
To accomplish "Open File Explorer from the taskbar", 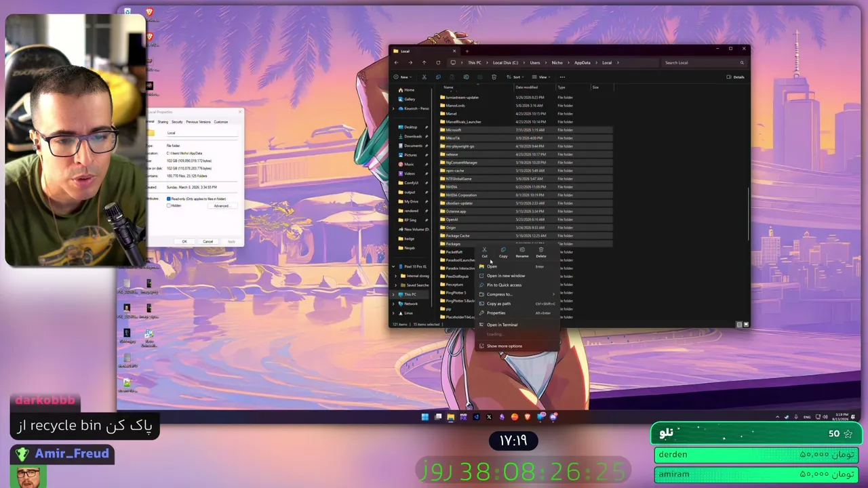I will pyautogui.click(x=450, y=417).
